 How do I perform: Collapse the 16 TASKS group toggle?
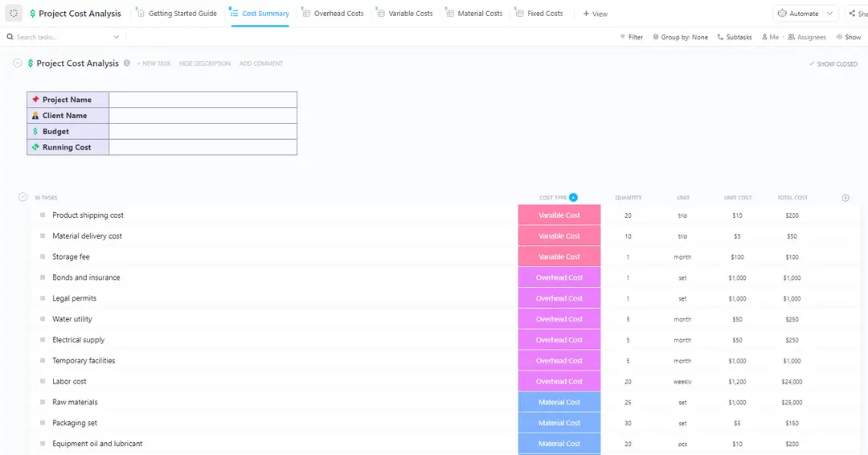23,197
